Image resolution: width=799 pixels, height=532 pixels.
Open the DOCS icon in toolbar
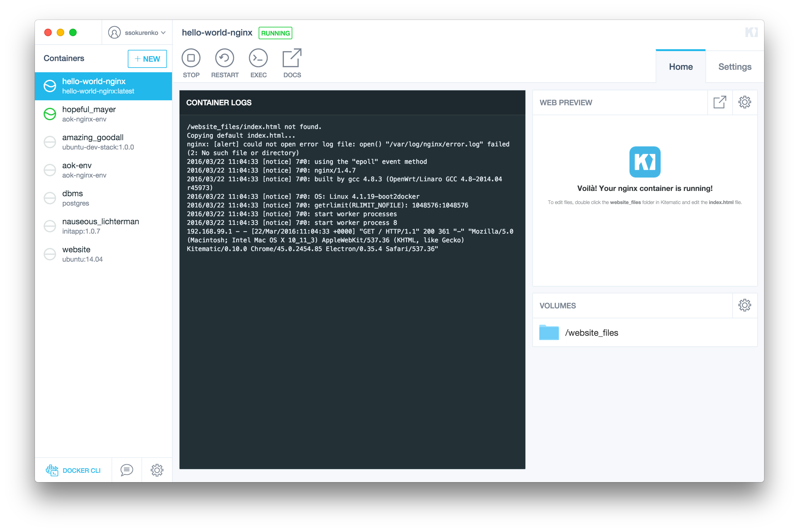coord(292,58)
